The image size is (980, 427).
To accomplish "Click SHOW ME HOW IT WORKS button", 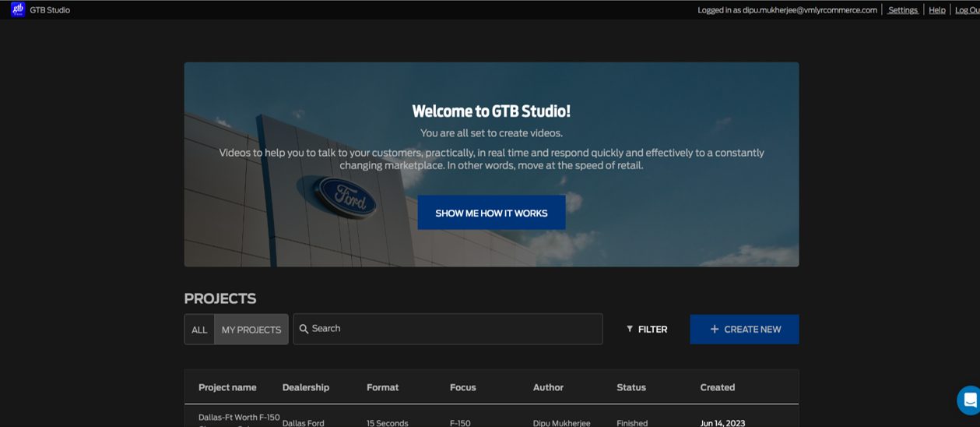I will point(491,213).
